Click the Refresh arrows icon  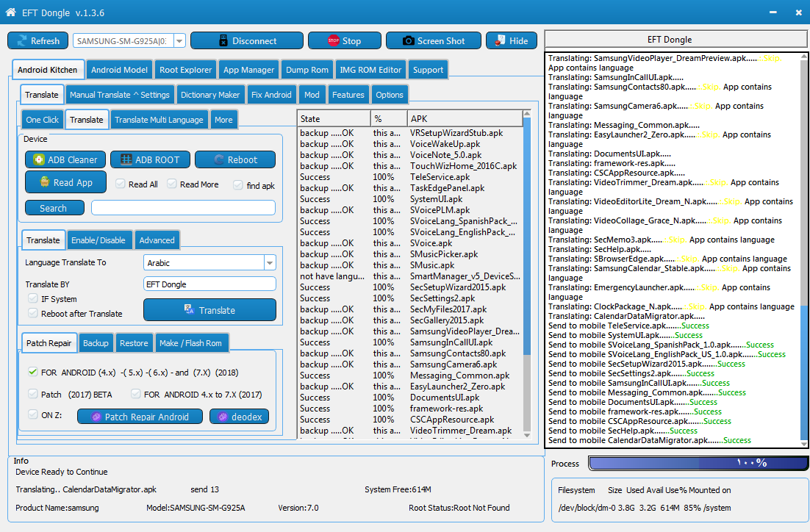[x=22, y=41]
